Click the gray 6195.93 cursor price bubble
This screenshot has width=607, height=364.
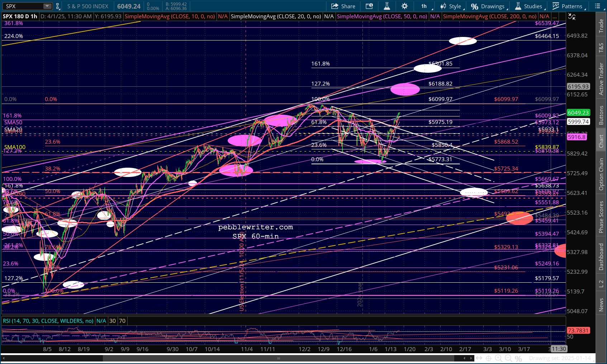(578, 86)
